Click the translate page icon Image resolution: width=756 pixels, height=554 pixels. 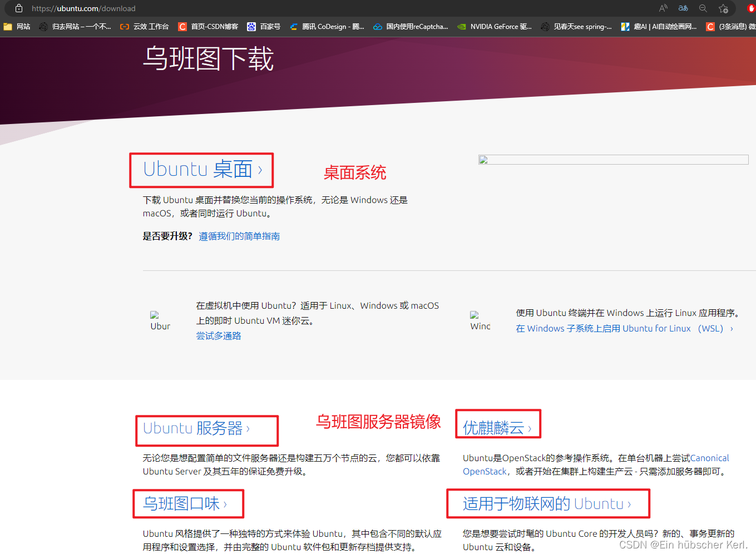click(x=683, y=8)
